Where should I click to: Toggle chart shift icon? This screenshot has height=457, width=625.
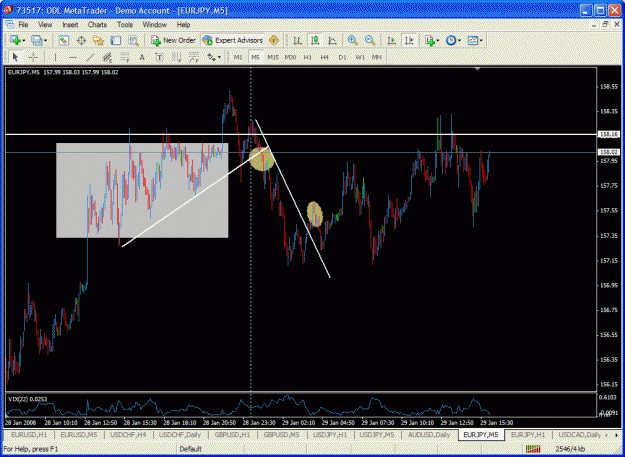(409, 40)
